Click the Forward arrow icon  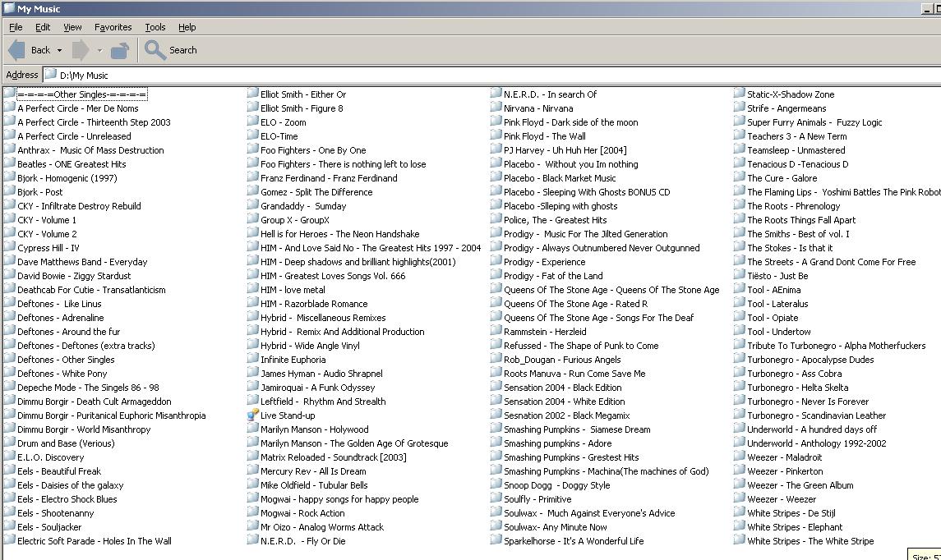(x=81, y=50)
